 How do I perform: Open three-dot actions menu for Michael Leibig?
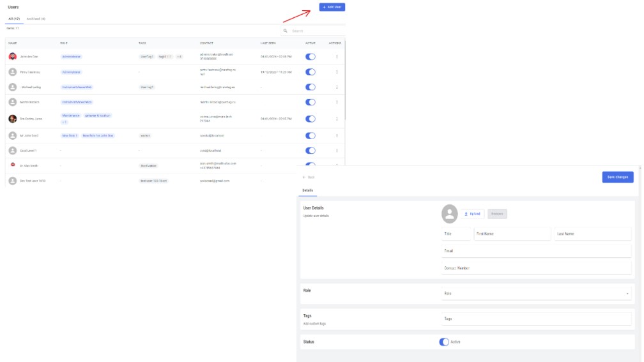[337, 87]
